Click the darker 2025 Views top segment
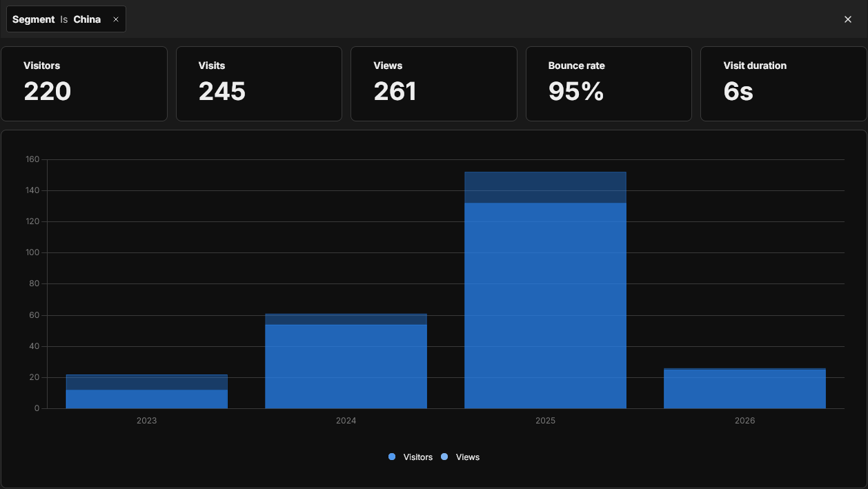Screen dimensions: 868x489 pos(545,187)
